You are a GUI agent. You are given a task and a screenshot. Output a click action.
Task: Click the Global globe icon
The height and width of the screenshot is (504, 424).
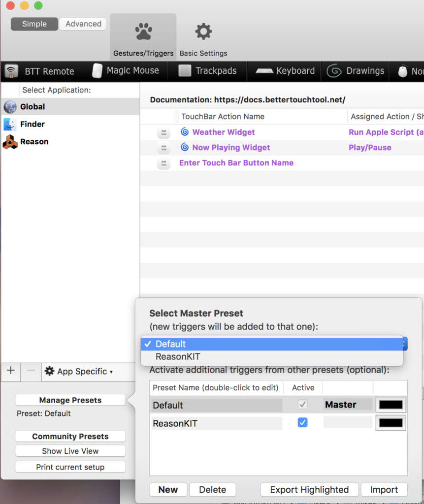pyautogui.click(x=10, y=107)
